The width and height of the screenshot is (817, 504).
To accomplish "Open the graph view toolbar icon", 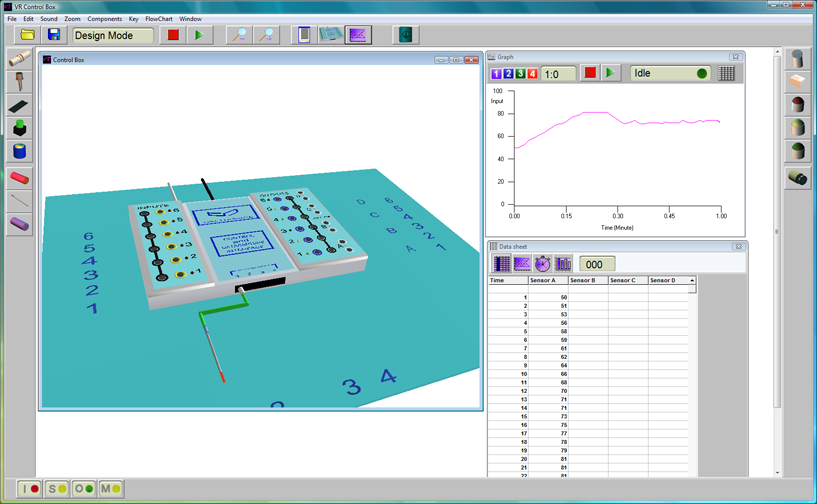I will tap(358, 35).
